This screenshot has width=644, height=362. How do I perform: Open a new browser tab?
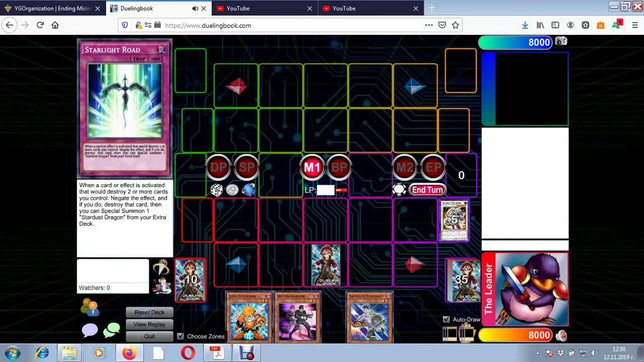click(432, 8)
